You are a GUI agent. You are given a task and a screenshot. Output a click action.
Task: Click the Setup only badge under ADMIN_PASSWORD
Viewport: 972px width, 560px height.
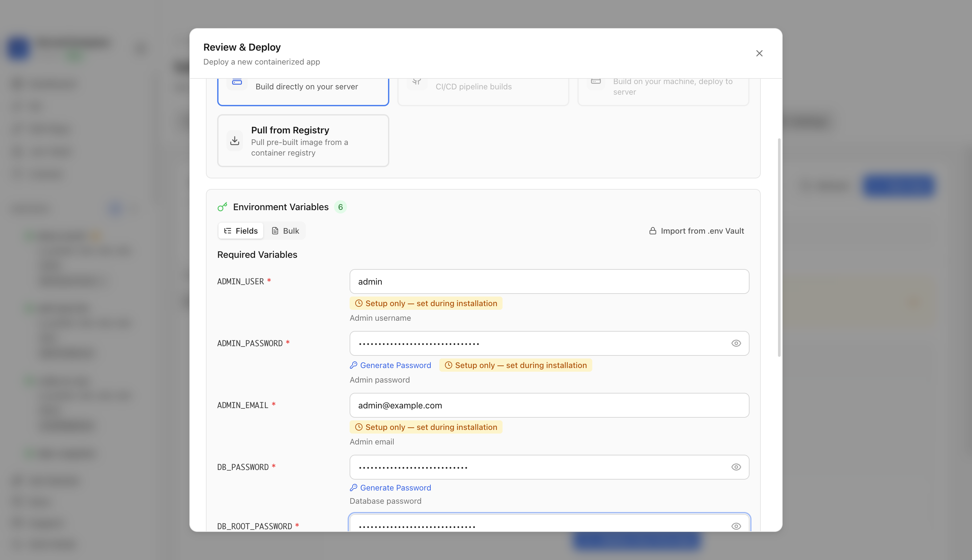pos(515,365)
